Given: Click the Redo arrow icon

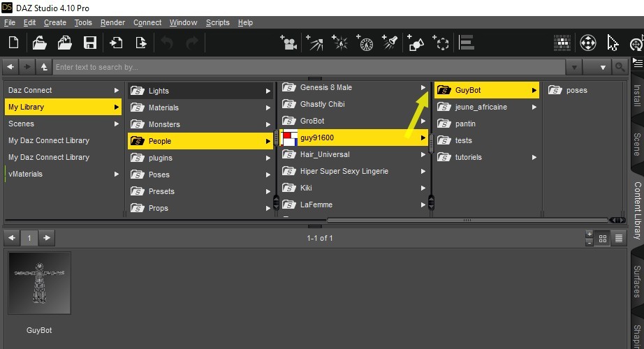Looking at the screenshot, I should coord(192,43).
